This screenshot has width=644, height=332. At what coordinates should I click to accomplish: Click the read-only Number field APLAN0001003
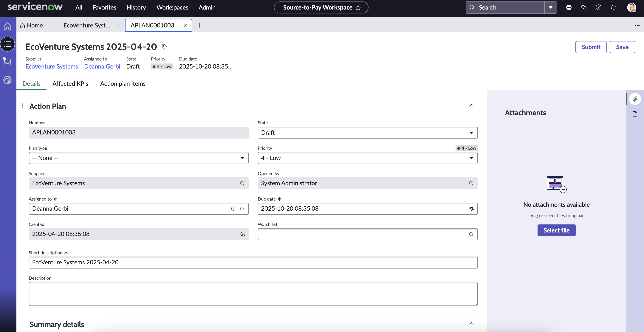[139, 133]
